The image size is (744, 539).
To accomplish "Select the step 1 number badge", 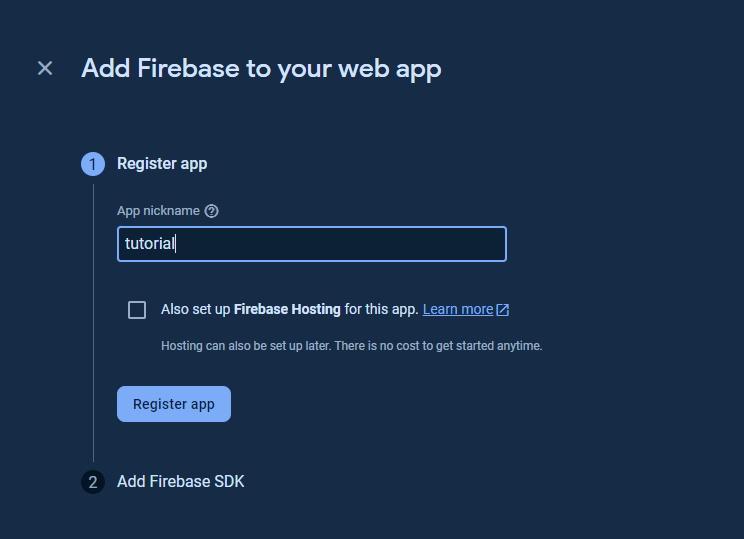I will tap(93, 164).
